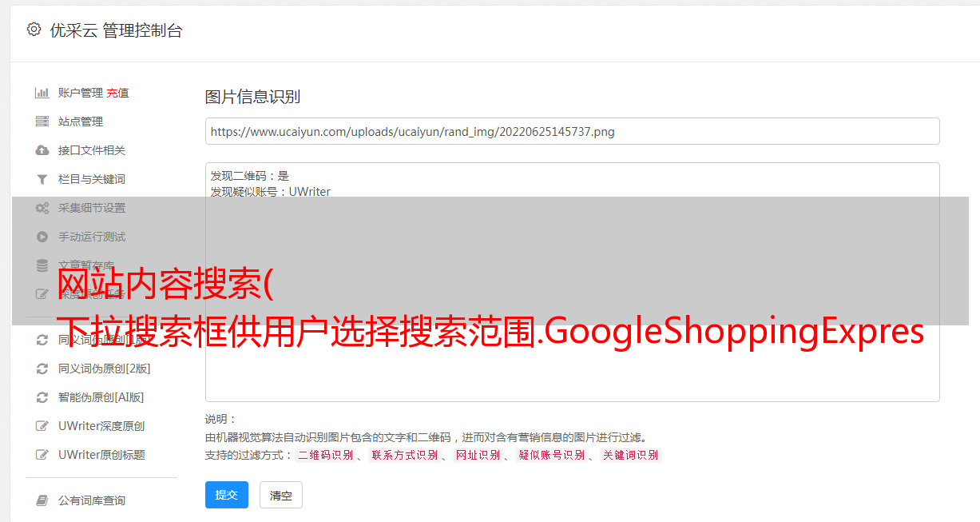Click the 图片信息识别 heading

[x=252, y=97]
